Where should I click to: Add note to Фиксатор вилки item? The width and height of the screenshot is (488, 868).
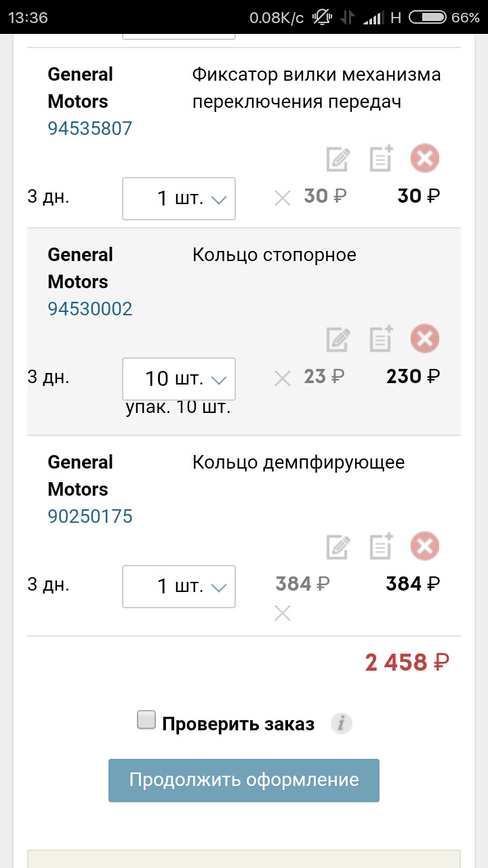click(381, 160)
